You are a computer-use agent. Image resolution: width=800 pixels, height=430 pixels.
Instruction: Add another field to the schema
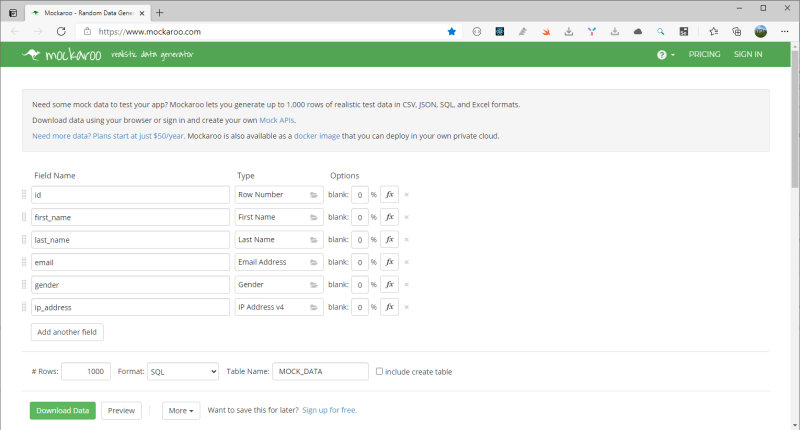coord(67,332)
